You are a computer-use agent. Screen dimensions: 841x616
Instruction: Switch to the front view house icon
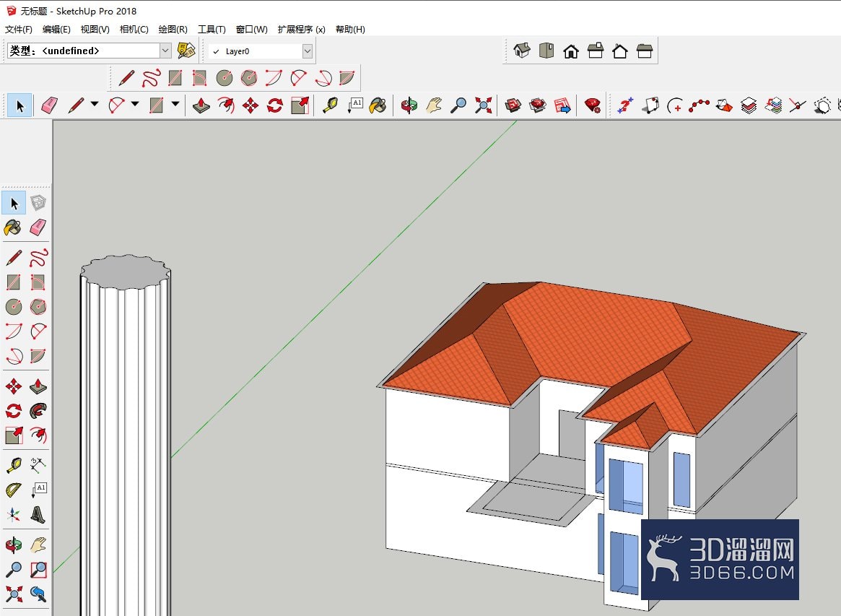pos(571,51)
